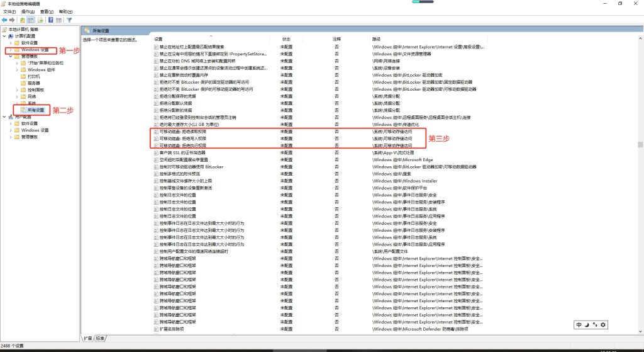644x352 pixels.
Task: Click the 打印机 folder icon
Action: (x=23, y=76)
